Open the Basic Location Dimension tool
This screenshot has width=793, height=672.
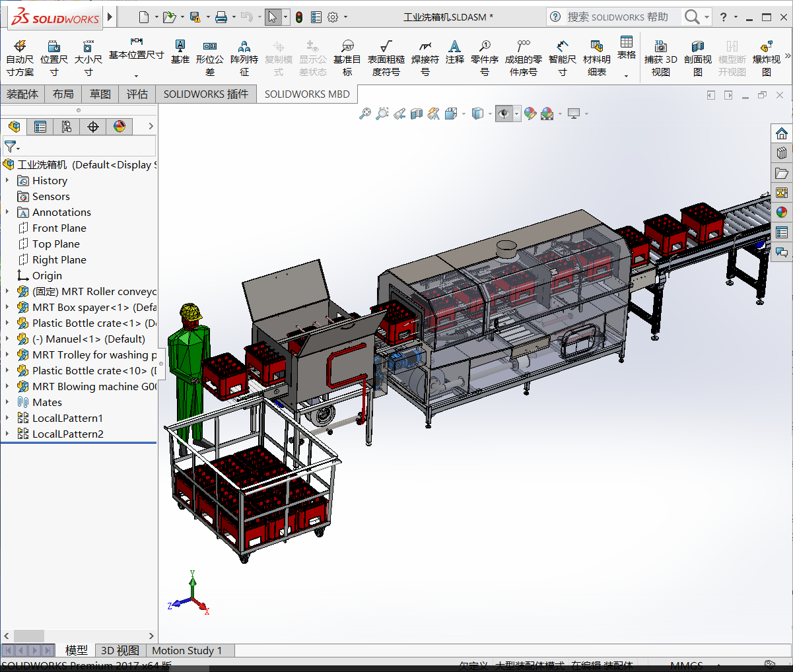coord(136,57)
